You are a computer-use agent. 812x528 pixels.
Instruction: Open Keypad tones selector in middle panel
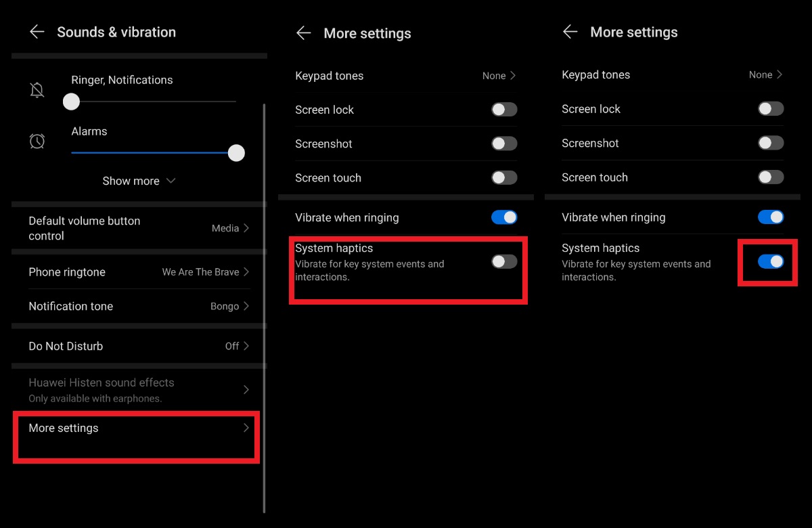499,76
